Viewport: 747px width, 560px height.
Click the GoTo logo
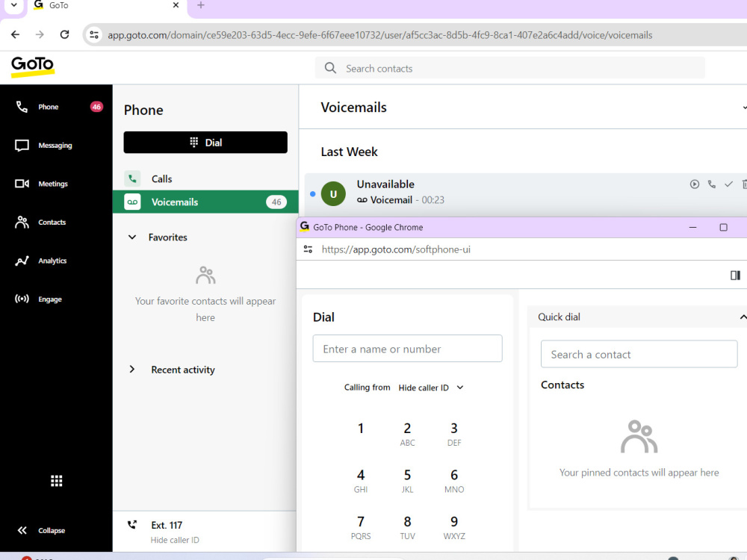32,66
